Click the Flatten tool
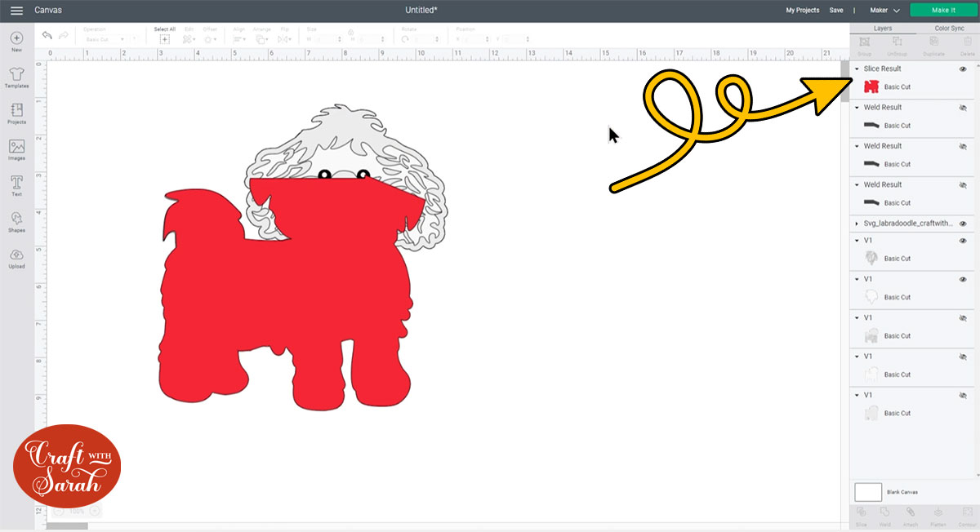Image resolution: width=980 pixels, height=532 pixels. click(938, 516)
